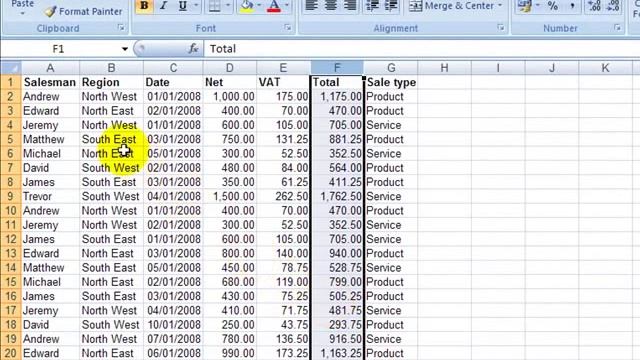Open Clipboard dialog launcher
The width and height of the screenshot is (640, 360).
121,28
